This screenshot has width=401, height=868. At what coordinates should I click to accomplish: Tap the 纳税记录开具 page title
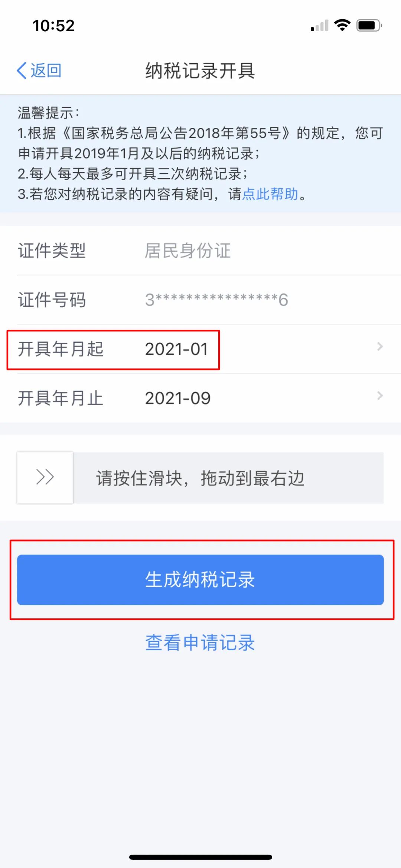[200, 71]
